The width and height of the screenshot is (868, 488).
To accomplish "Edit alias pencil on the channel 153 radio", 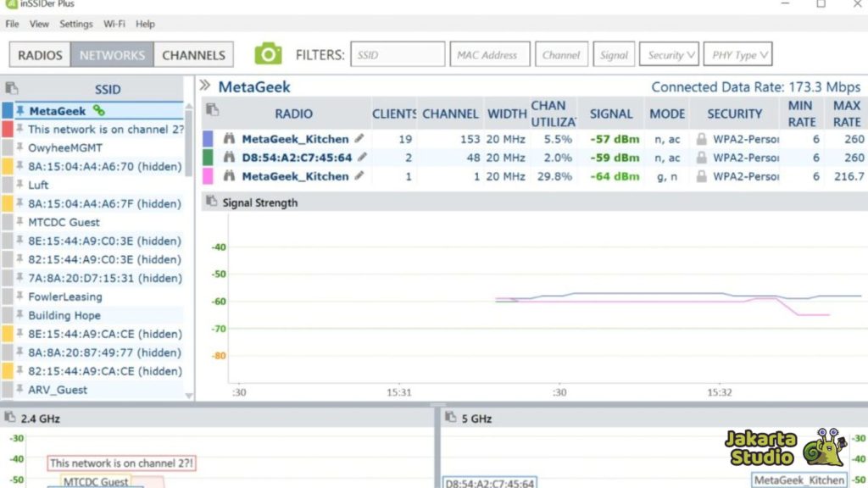I will [359, 138].
